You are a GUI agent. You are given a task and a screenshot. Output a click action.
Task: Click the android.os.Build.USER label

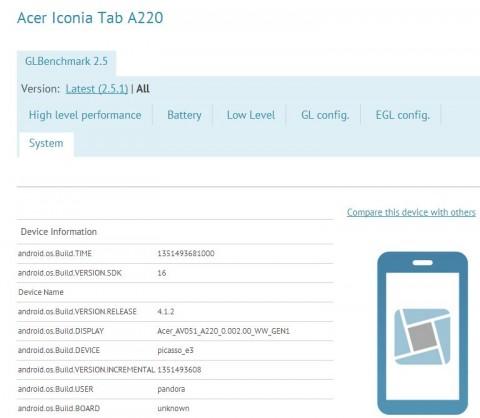(x=55, y=389)
